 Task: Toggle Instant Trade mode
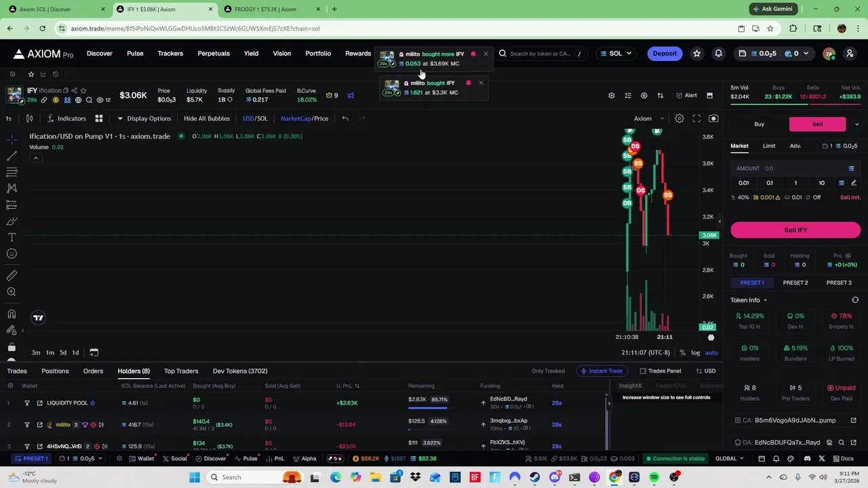[x=601, y=371]
